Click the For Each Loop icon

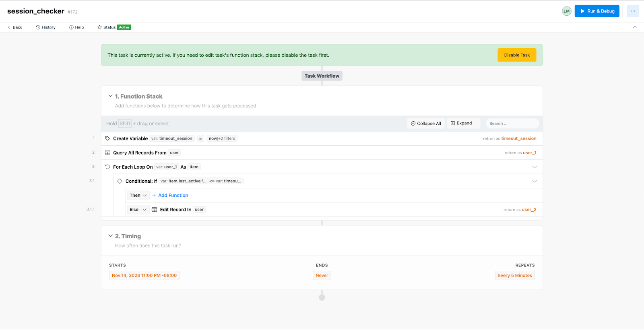(107, 167)
